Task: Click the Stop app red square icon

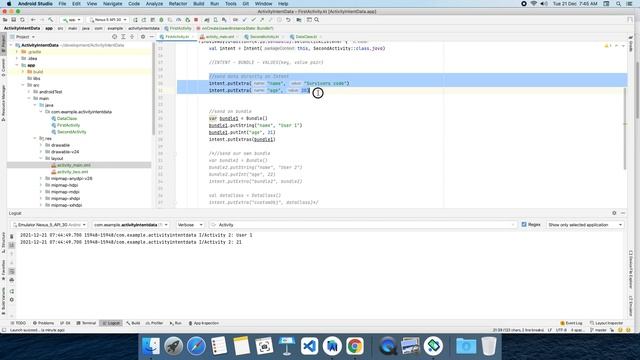Action: click(x=196, y=20)
